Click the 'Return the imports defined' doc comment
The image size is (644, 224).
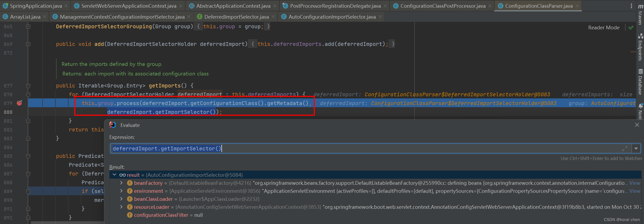[x=112, y=64]
